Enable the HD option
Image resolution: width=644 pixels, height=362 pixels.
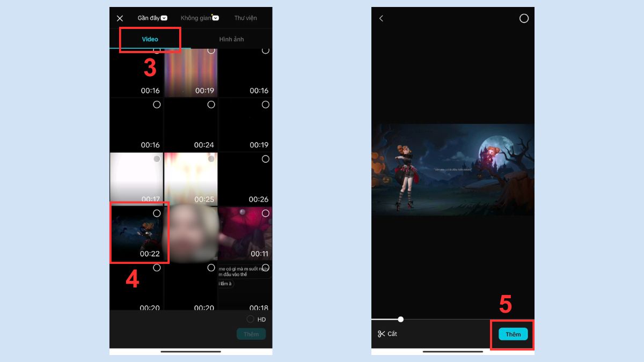(256, 319)
